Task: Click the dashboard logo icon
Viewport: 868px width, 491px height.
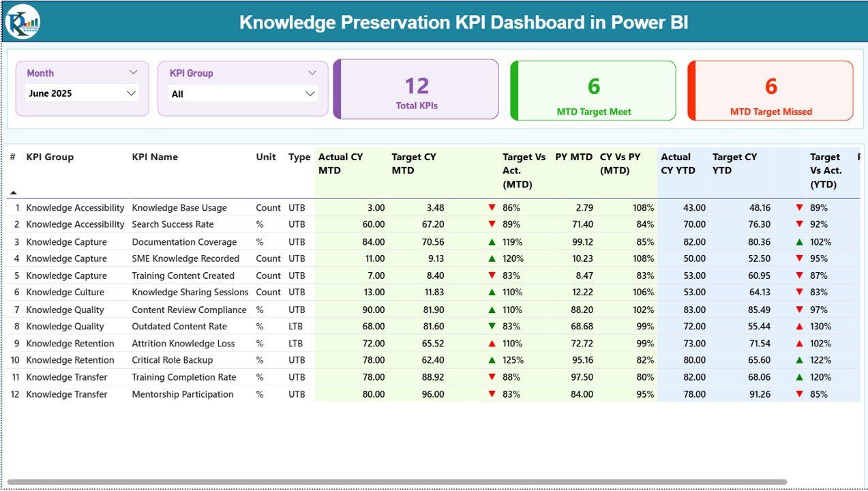Action: click(x=23, y=22)
